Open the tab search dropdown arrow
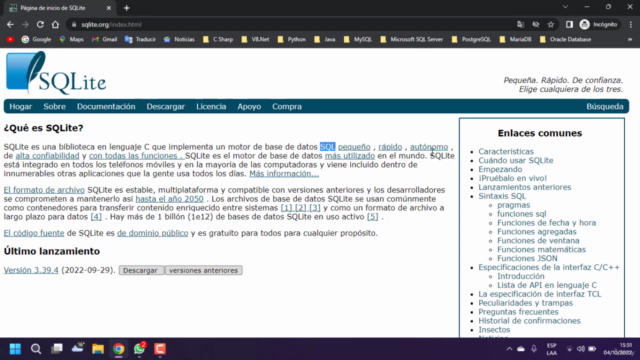 point(565,7)
